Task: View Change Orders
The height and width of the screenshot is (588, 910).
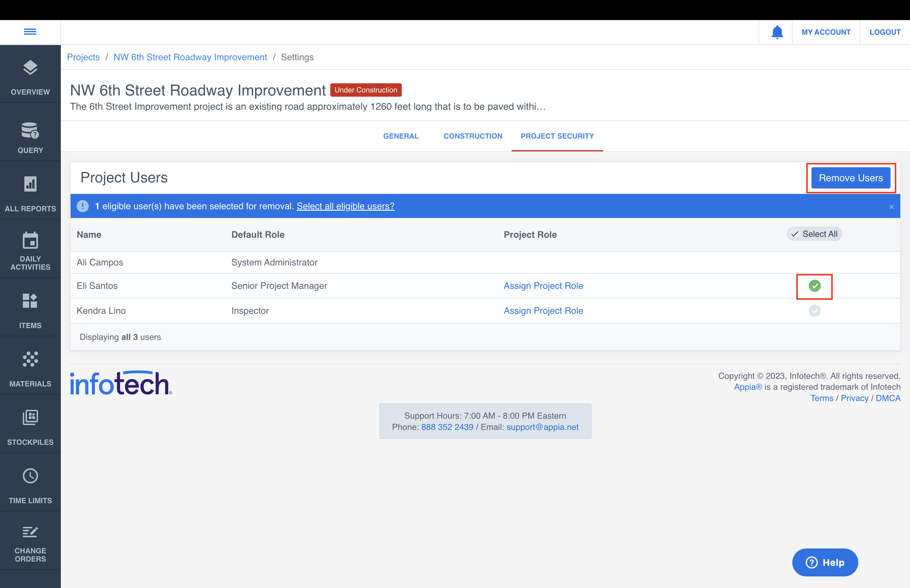Action: coord(30,542)
